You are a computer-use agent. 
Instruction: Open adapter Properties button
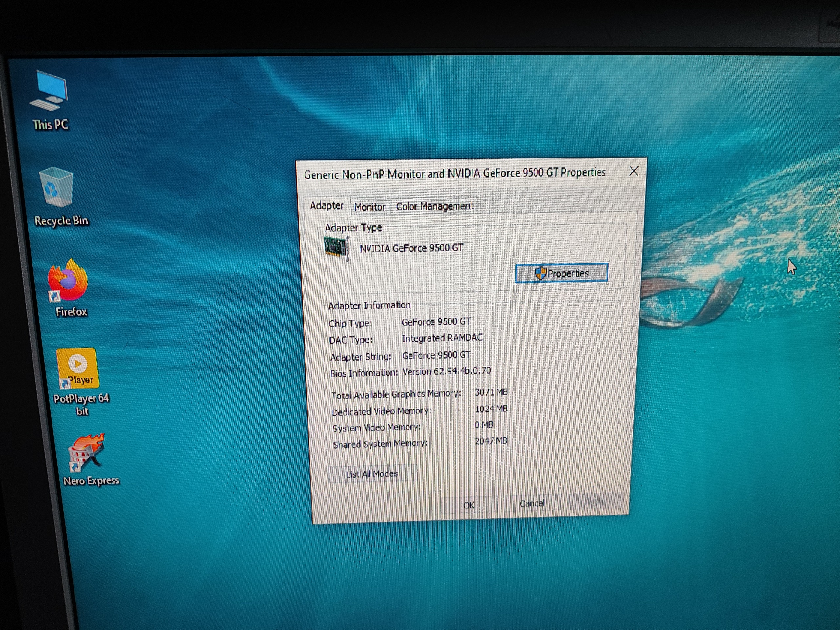(x=562, y=273)
